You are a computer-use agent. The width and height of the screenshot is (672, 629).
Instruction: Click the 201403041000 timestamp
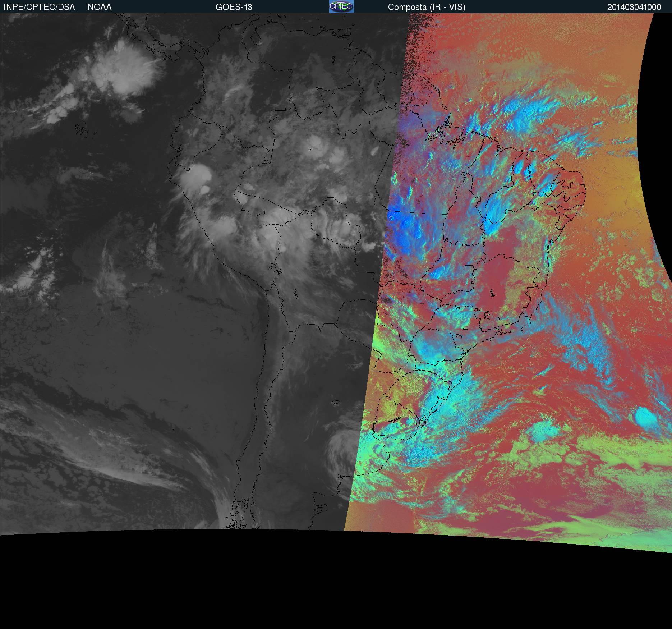[634, 7]
